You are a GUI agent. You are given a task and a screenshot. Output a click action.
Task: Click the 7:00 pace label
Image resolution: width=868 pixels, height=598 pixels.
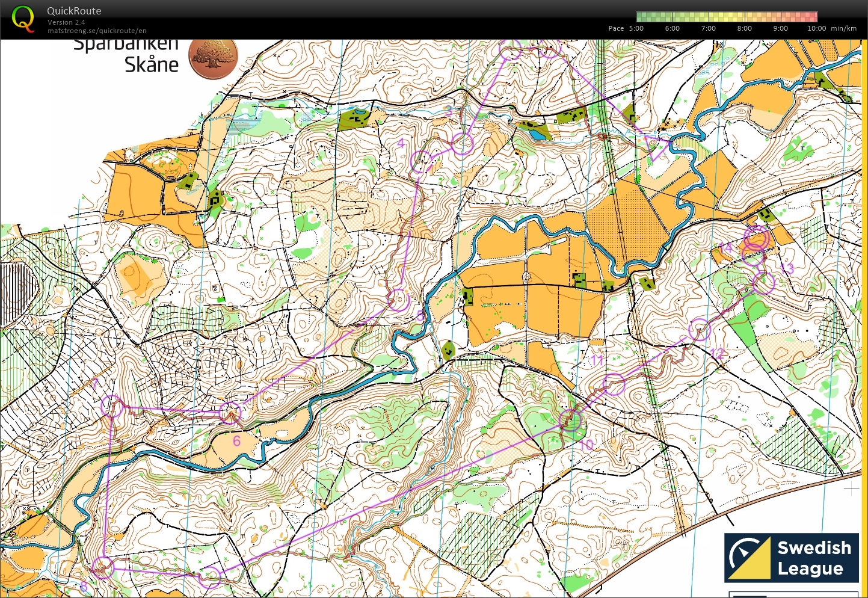[709, 28]
